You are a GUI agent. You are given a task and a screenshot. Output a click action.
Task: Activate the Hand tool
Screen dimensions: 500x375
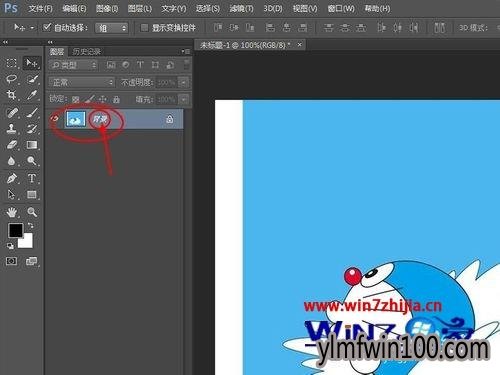(12, 212)
